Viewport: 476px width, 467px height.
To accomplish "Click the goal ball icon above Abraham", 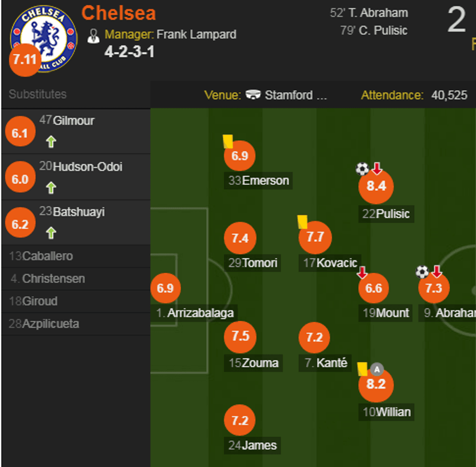I will (x=422, y=272).
